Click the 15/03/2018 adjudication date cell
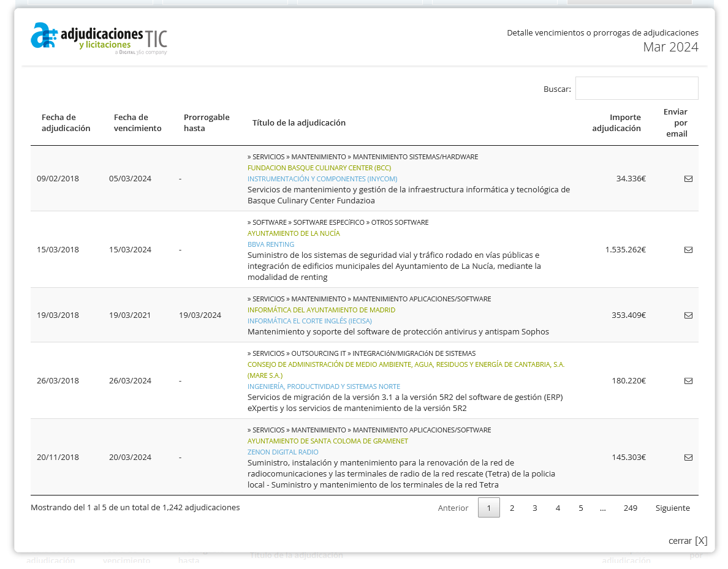 [58, 250]
